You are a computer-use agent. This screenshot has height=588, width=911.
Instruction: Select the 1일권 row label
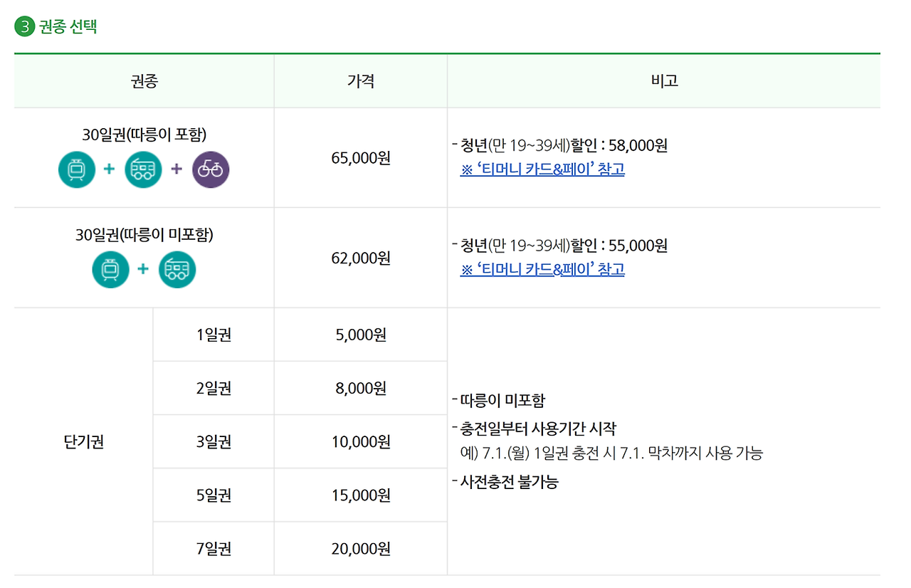click(214, 335)
